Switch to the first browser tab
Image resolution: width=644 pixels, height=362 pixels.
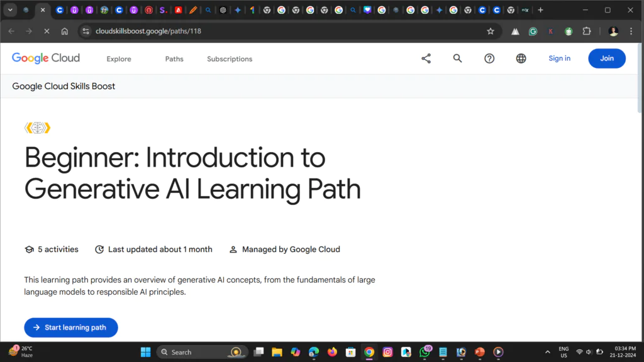(x=26, y=10)
